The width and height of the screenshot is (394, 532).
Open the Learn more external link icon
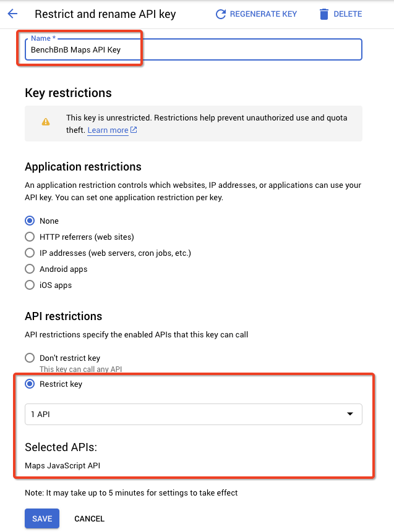[x=134, y=130]
